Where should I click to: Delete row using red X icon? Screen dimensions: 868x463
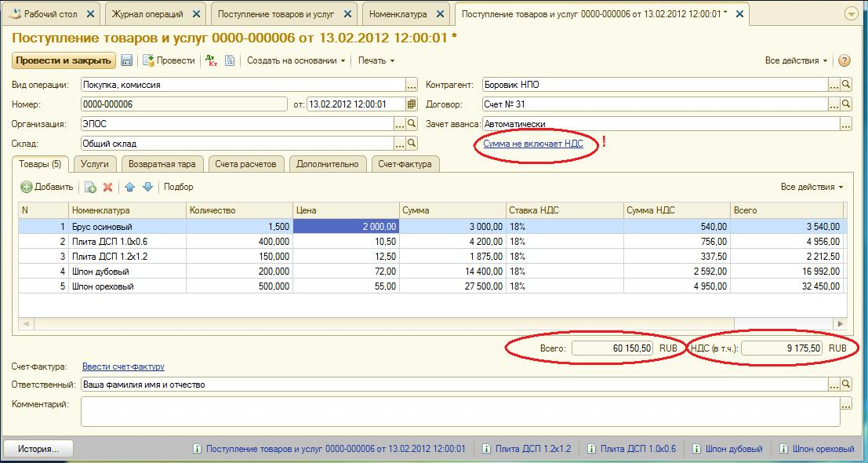coord(108,188)
